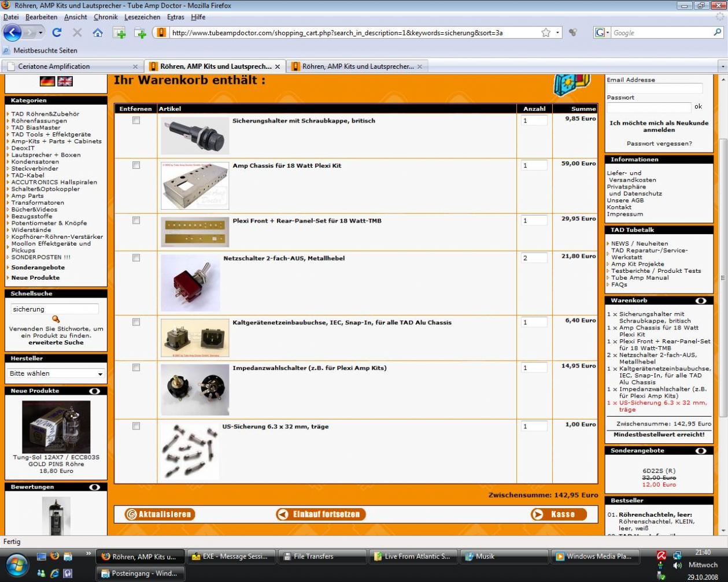Open the 'Posteingang - Wind...' taskbar window
The image size is (728, 582).
click(139, 573)
